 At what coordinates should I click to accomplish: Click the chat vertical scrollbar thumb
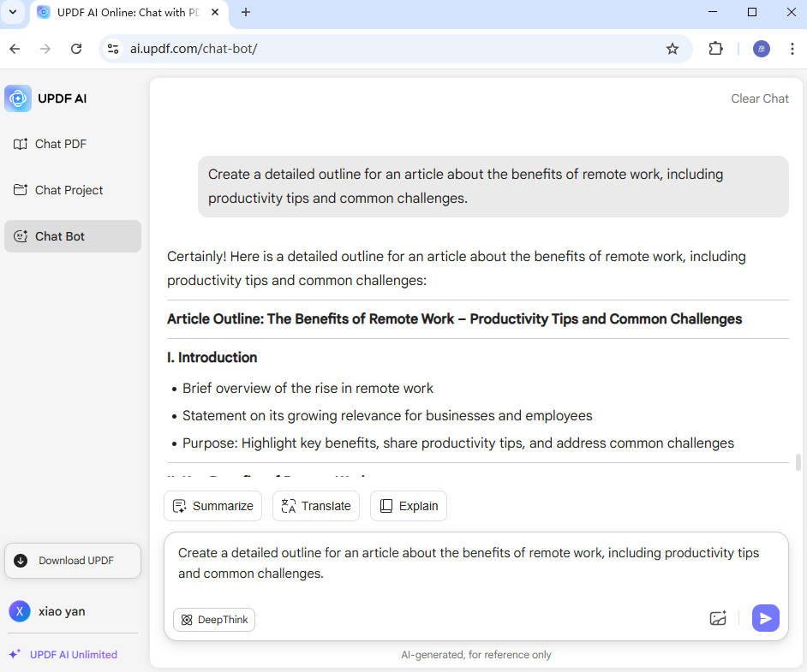(798, 462)
